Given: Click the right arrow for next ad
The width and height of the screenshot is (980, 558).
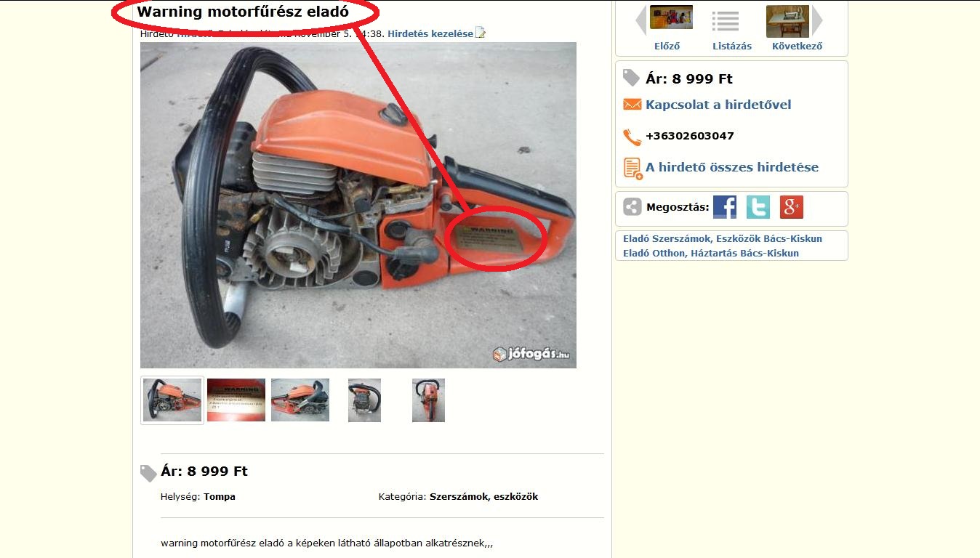Looking at the screenshot, I should pyautogui.click(x=818, y=20).
